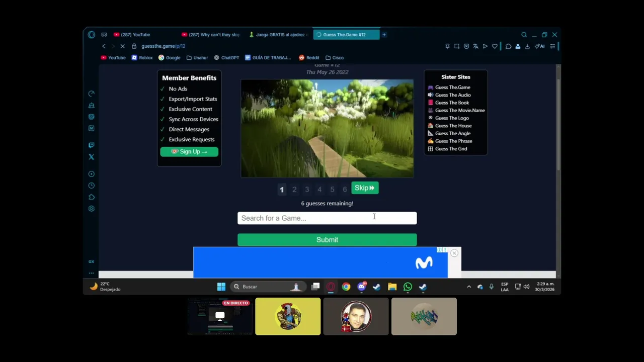The image size is (644, 362).
Task: Open the player icon in the toolbar
Action: pyautogui.click(x=485, y=46)
